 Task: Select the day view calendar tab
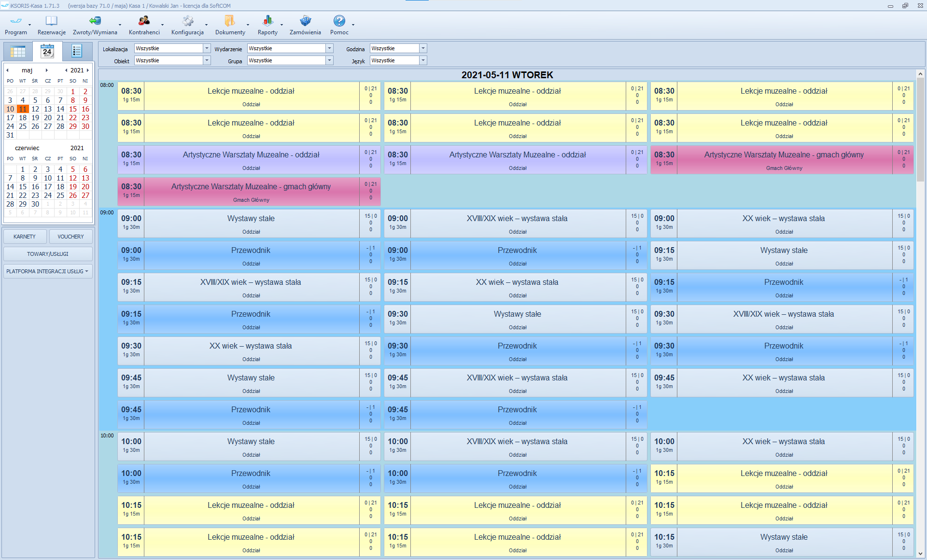coord(47,51)
